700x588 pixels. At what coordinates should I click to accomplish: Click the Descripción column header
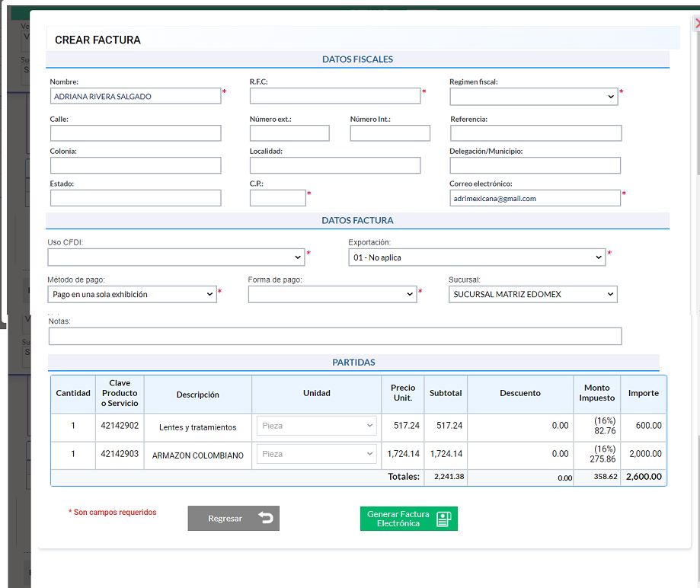click(198, 395)
